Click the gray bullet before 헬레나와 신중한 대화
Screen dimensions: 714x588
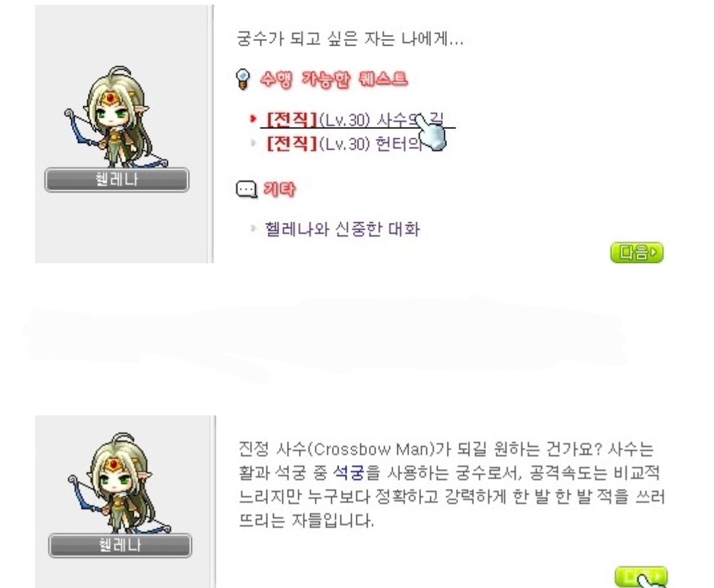pyautogui.click(x=253, y=228)
